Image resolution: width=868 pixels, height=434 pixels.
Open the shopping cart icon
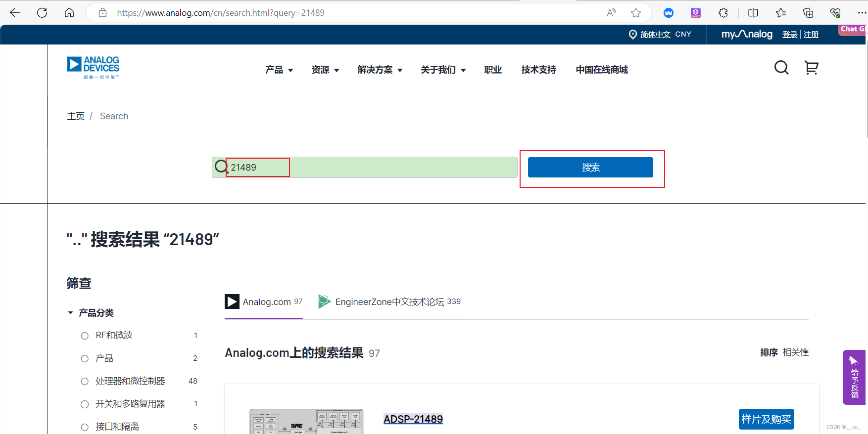coord(812,68)
